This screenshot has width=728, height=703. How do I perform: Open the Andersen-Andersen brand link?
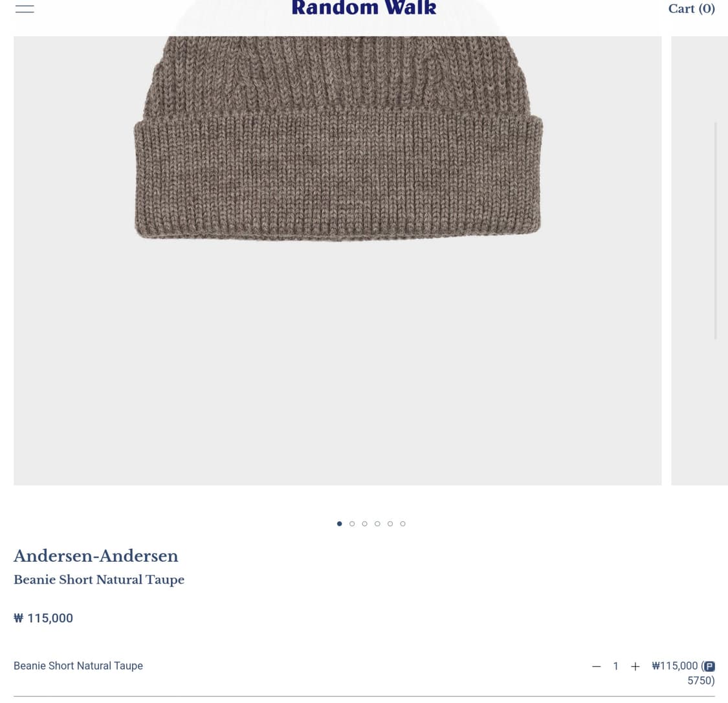pyautogui.click(x=96, y=556)
